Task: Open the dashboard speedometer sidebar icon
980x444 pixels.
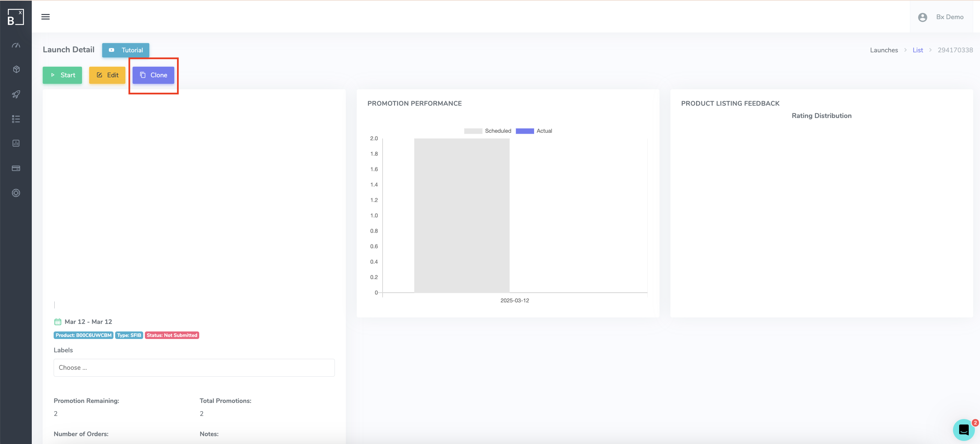Action: click(x=16, y=45)
